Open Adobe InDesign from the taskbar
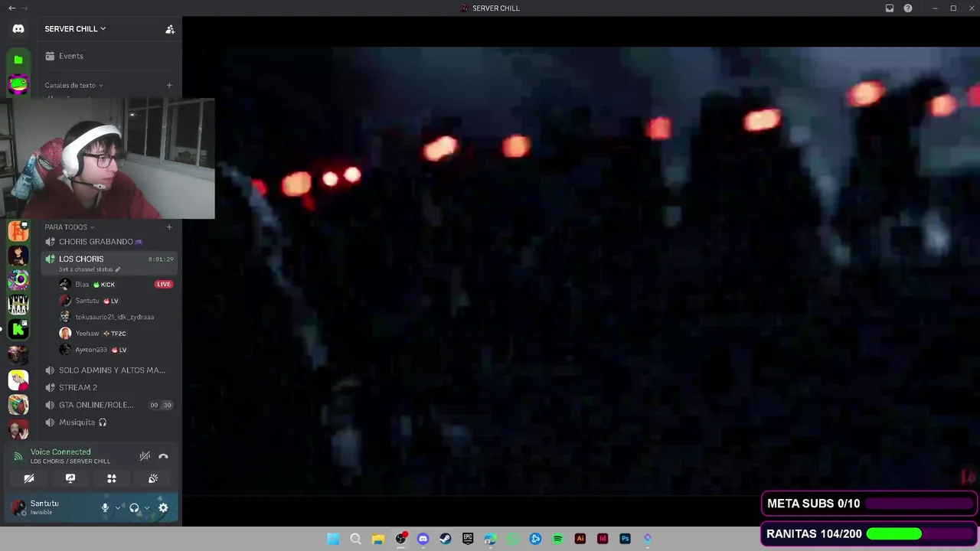The width and height of the screenshot is (980, 551). pyautogui.click(x=603, y=539)
